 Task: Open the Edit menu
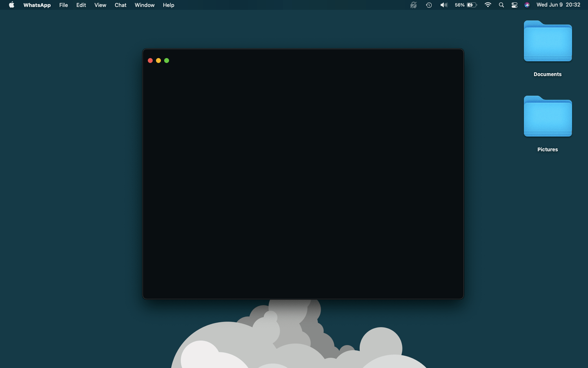pyautogui.click(x=81, y=5)
